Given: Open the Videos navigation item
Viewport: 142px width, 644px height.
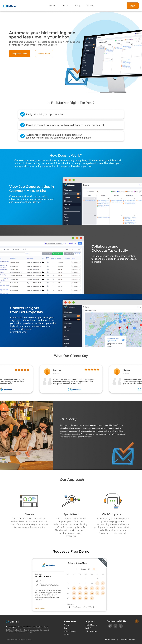Looking at the screenshot, I should tap(90, 6).
